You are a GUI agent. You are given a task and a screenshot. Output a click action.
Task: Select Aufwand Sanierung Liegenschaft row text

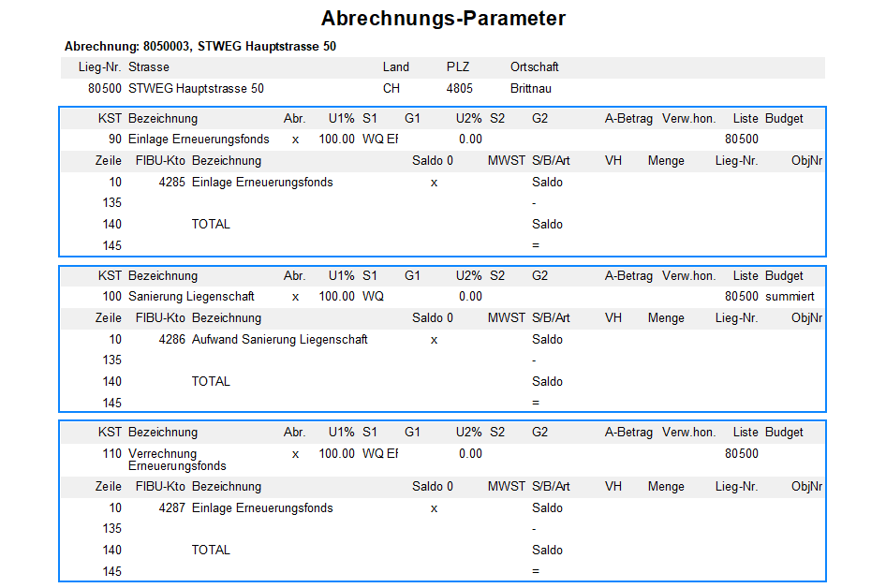[x=280, y=340]
